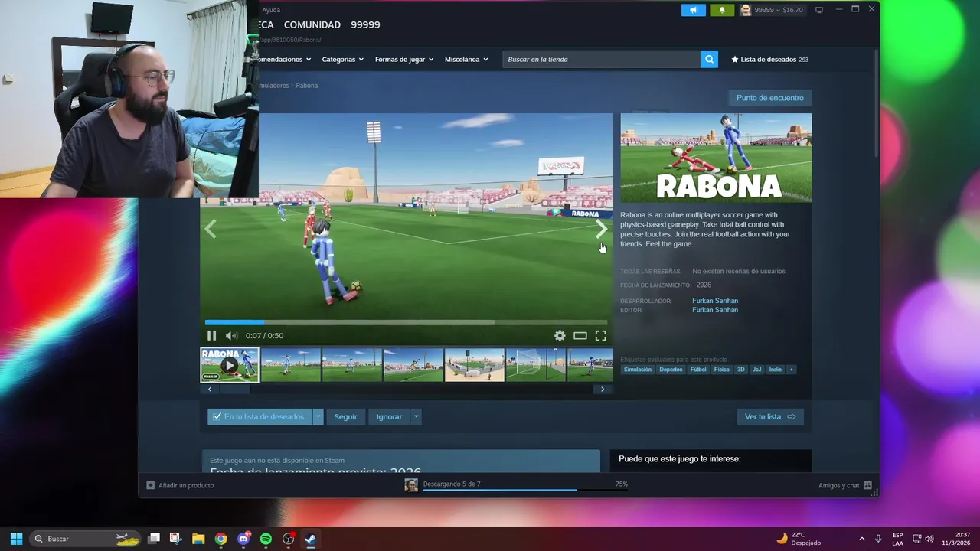The width and height of the screenshot is (980, 551).
Task: Click 'Ver tu lista' button
Action: [x=770, y=417]
